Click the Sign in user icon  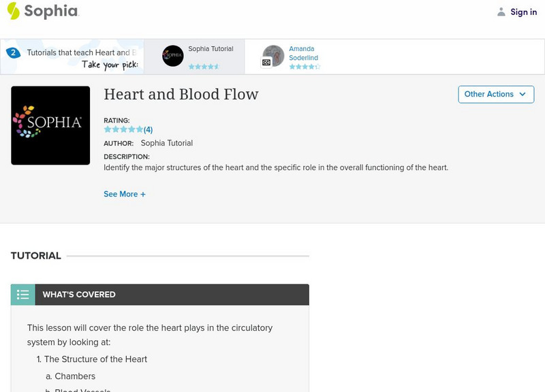[x=501, y=12]
